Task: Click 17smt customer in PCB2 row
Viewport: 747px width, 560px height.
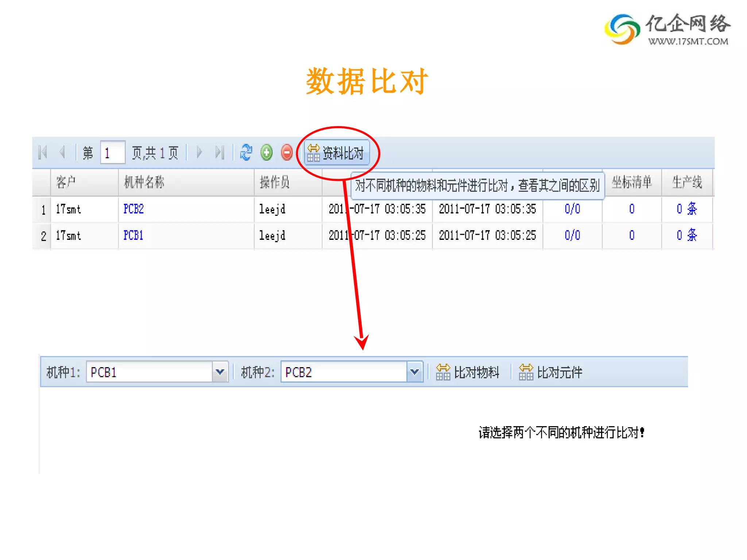Action: [68, 209]
